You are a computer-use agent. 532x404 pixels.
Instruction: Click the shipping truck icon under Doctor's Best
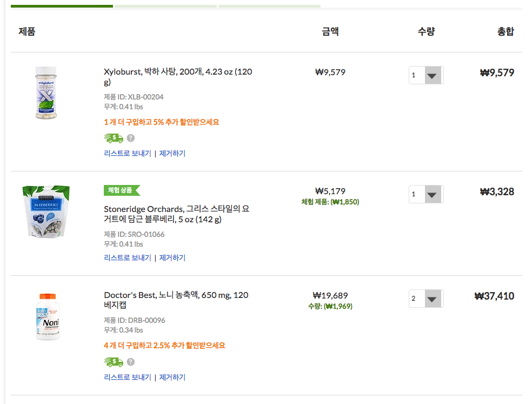click(x=114, y=362)
